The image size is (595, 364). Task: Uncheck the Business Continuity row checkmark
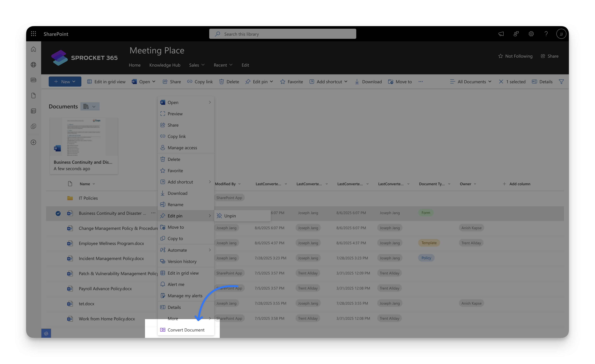pyautogui.click(x=58, y=213)
